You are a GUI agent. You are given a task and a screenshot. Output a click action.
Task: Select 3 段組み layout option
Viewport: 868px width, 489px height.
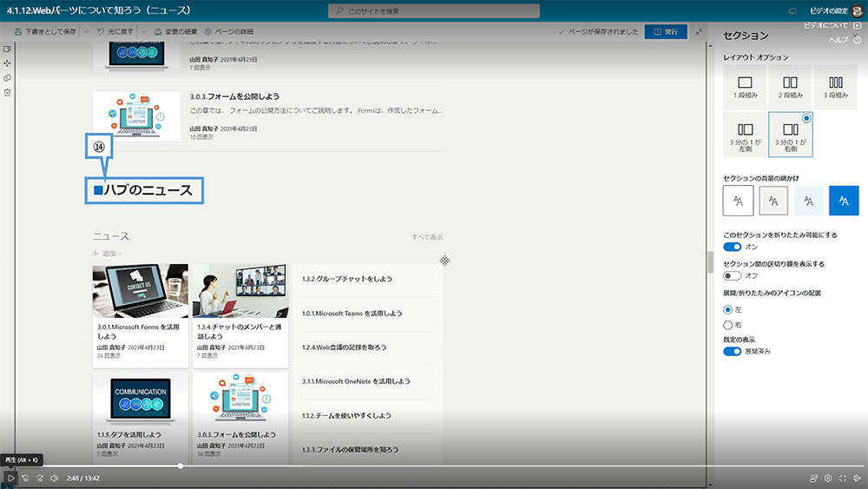pos(835,87)
